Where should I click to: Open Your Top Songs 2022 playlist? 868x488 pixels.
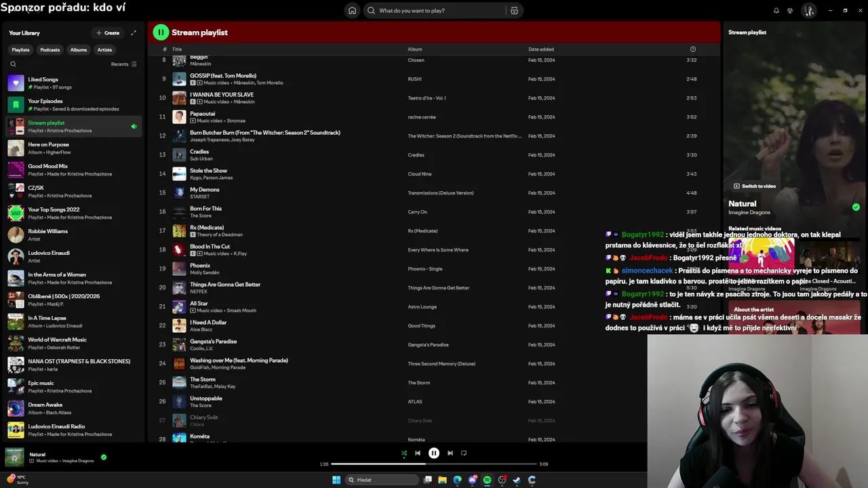pyautogui.click(x=73, y=213)
